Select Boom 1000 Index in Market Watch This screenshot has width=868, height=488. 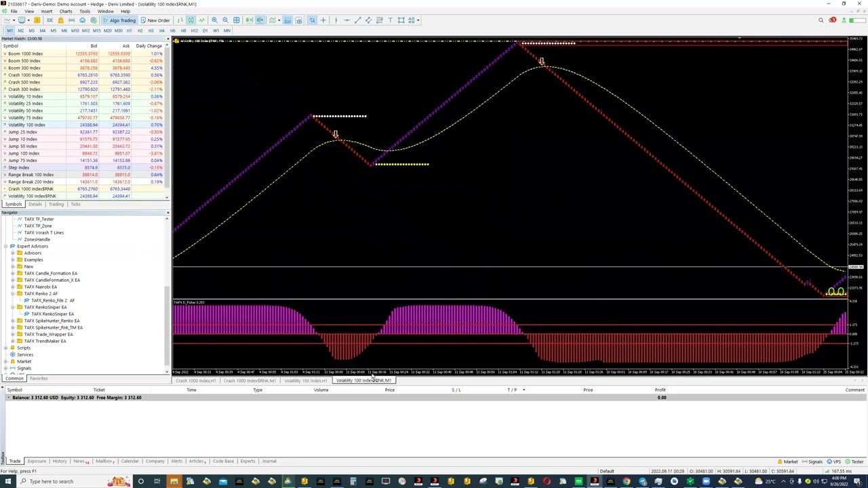83,54
